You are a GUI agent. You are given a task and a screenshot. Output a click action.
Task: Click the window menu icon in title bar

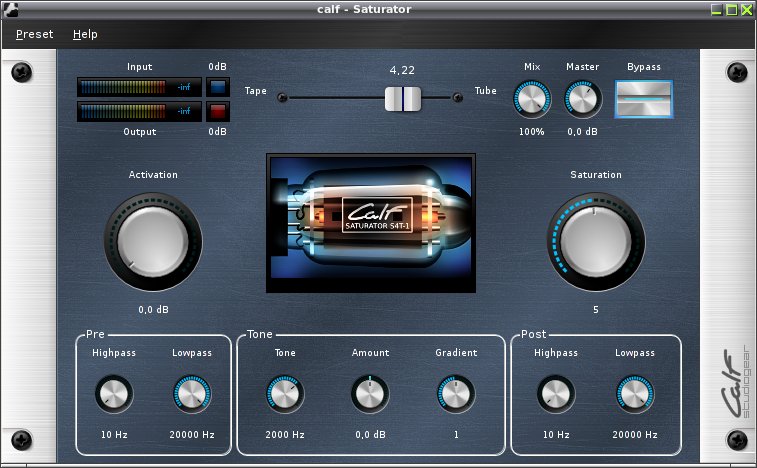pos(11,10)
